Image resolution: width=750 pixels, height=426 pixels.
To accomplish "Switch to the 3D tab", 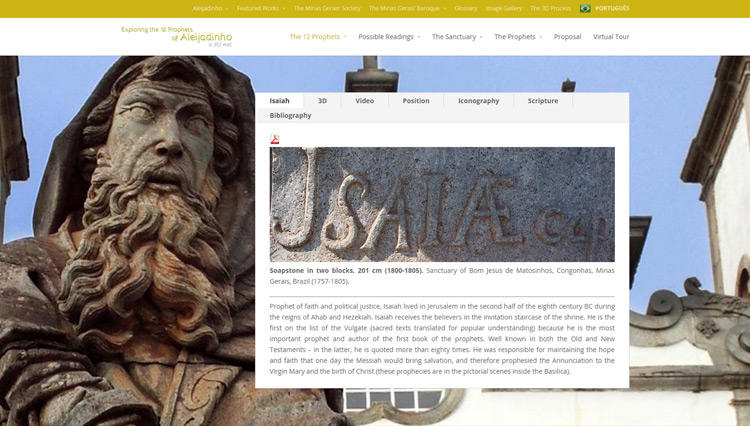I will 322,100.
